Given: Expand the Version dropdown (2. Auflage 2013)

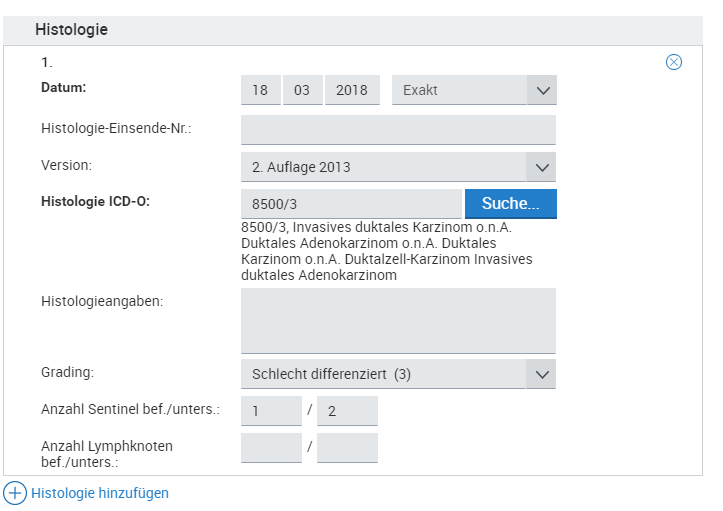Looking at the screenshot, I should 398,167.
